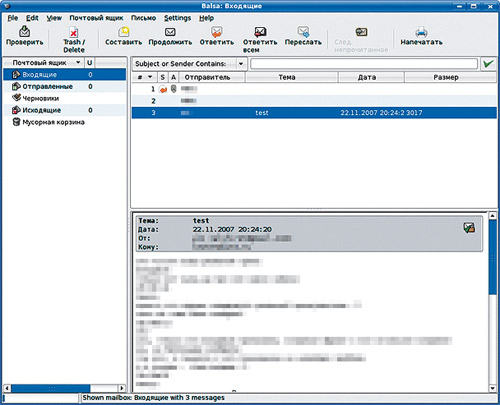
Task: Click the Shown mailbox status bar message
Action: coord(154,398)
